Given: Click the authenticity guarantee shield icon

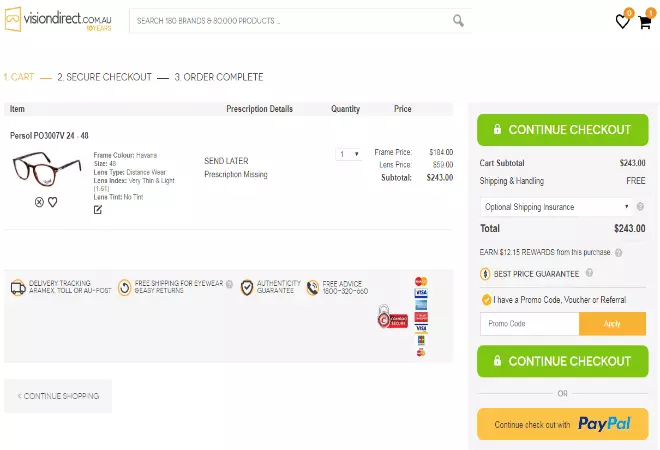Looking at the screenshot, I should pos(247,288).
